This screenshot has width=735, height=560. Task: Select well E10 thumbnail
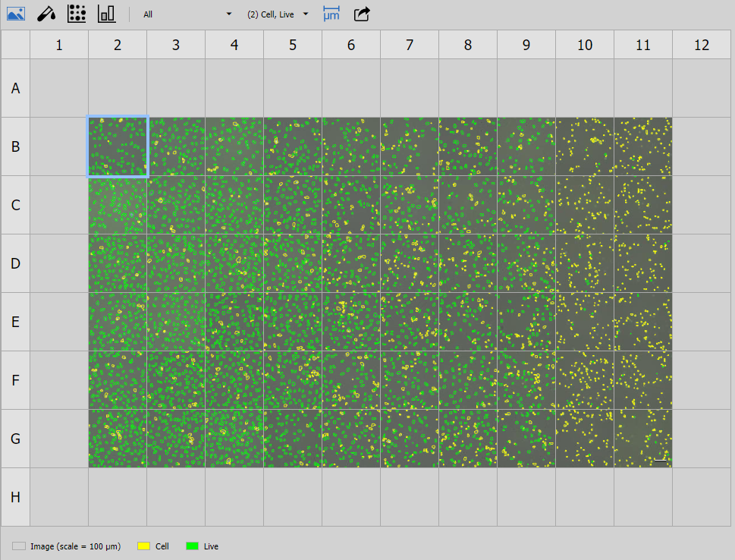585,322
